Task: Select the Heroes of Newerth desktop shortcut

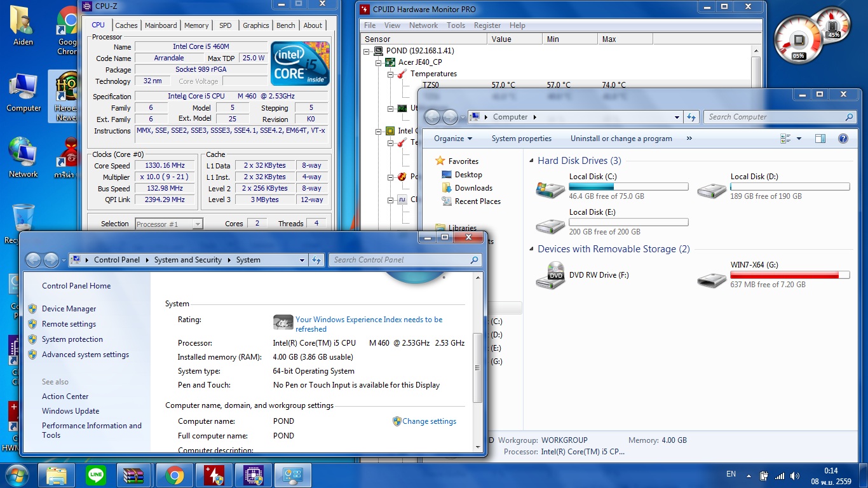Action: pos(65,95)
